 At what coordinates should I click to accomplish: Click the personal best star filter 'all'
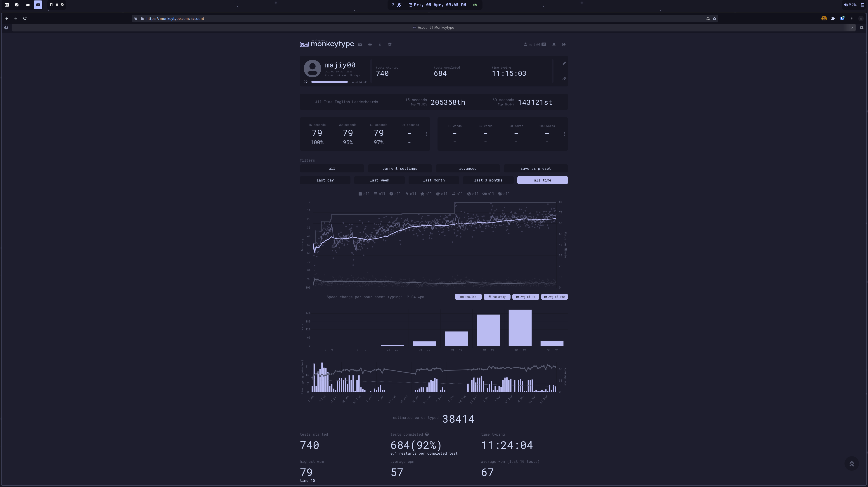coord(426,194)
